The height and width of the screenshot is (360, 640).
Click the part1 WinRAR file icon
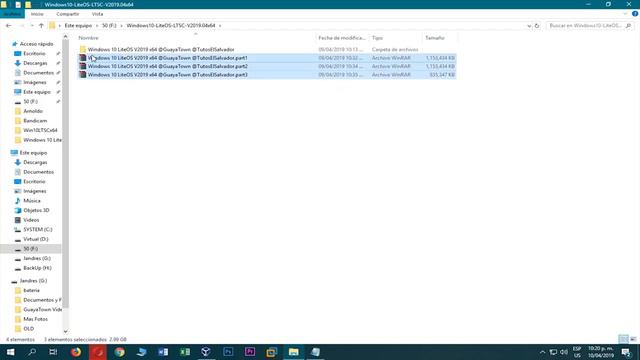[x=82, y=58]
